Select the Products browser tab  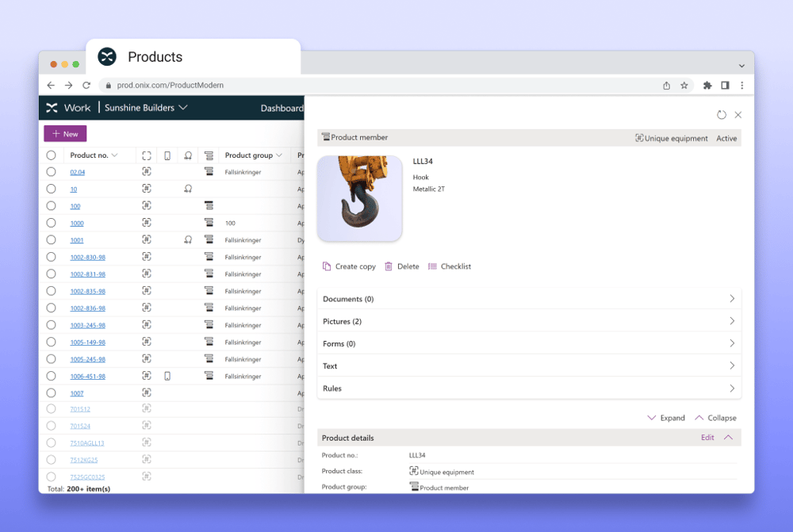155,57
